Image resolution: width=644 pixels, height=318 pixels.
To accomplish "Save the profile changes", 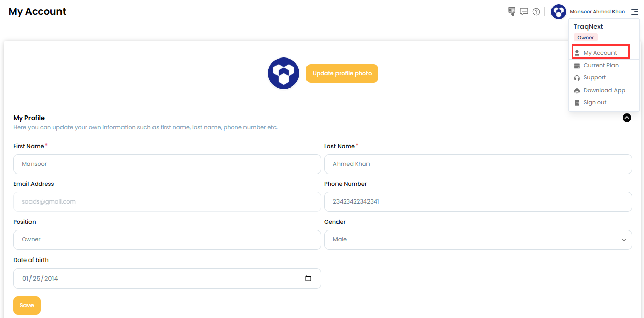I will [x=27, y=305].
